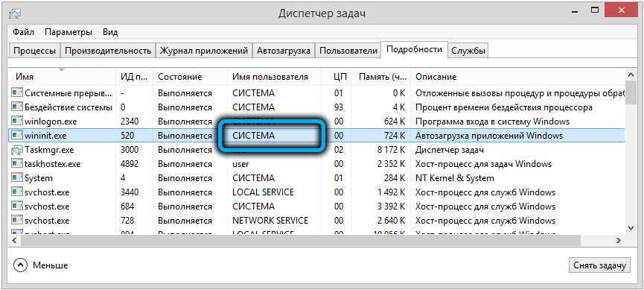The height and width of the screenshot is (290, 644).
Task: Click the winlogon.exe process icon
Action: [17, 122]
